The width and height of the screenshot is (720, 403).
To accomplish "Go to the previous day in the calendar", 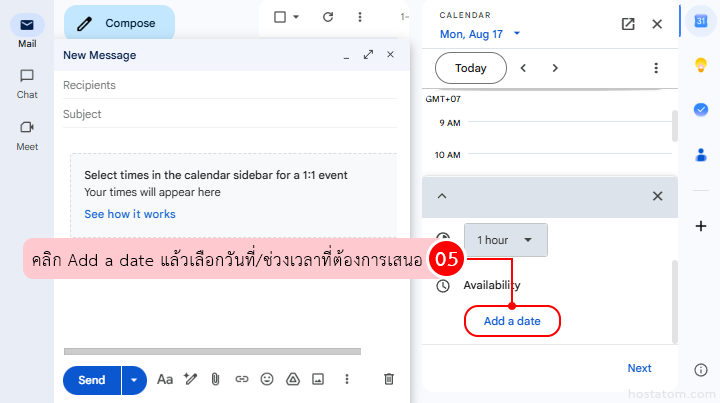I will click(x=523, y=68).
